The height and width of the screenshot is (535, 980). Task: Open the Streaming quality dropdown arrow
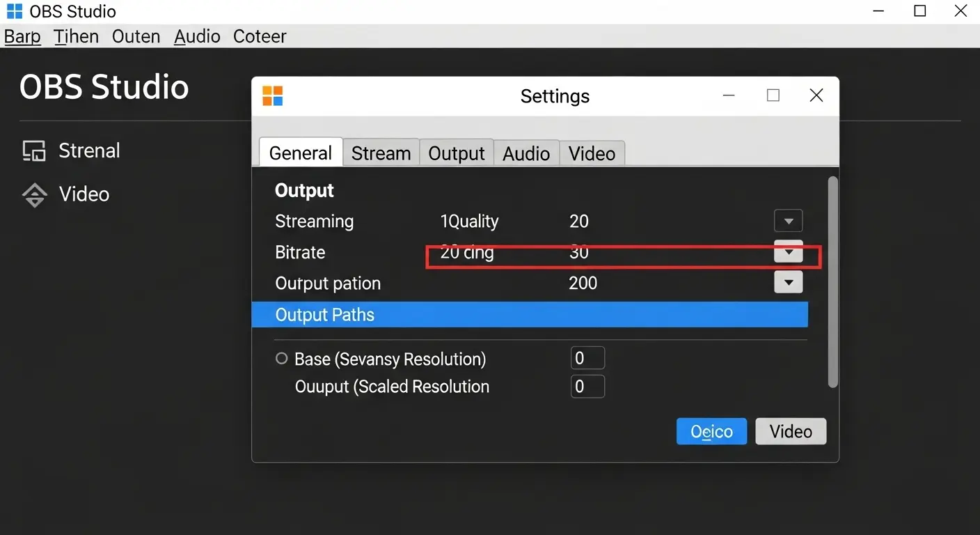788,221
